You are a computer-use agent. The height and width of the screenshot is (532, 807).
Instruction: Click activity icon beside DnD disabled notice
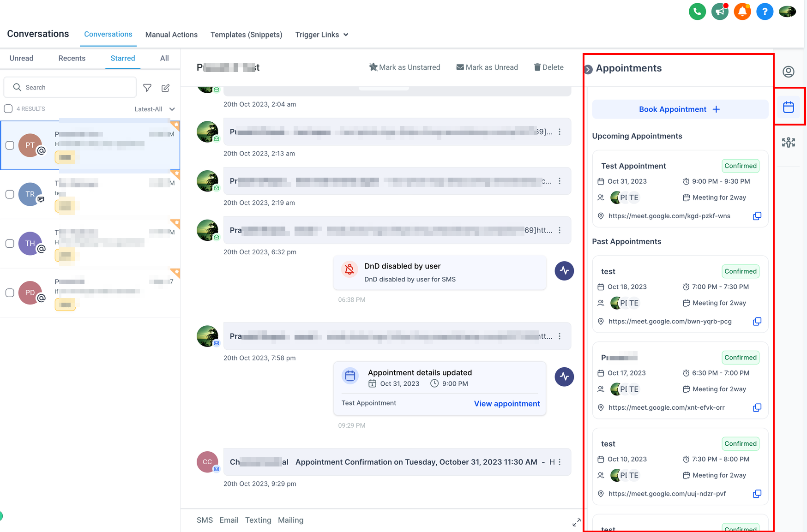coord(564,270)
